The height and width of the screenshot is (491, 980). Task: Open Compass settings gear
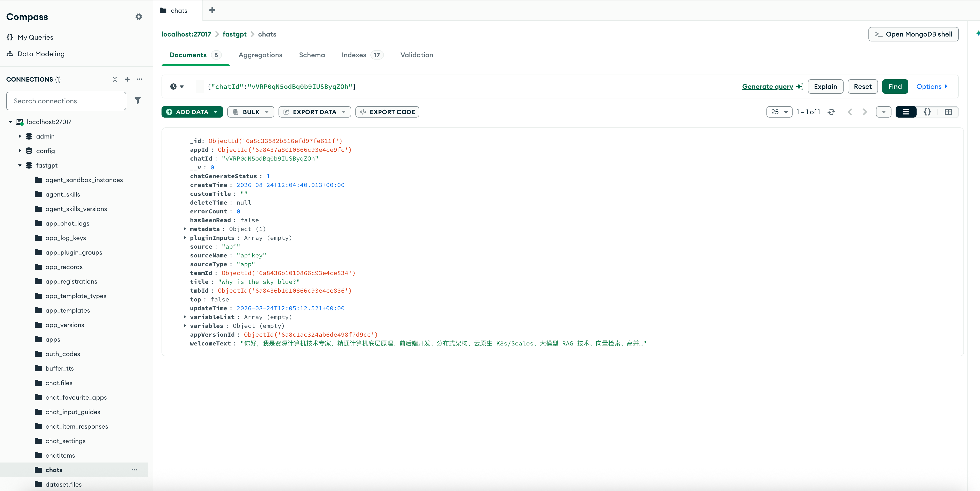139,17
